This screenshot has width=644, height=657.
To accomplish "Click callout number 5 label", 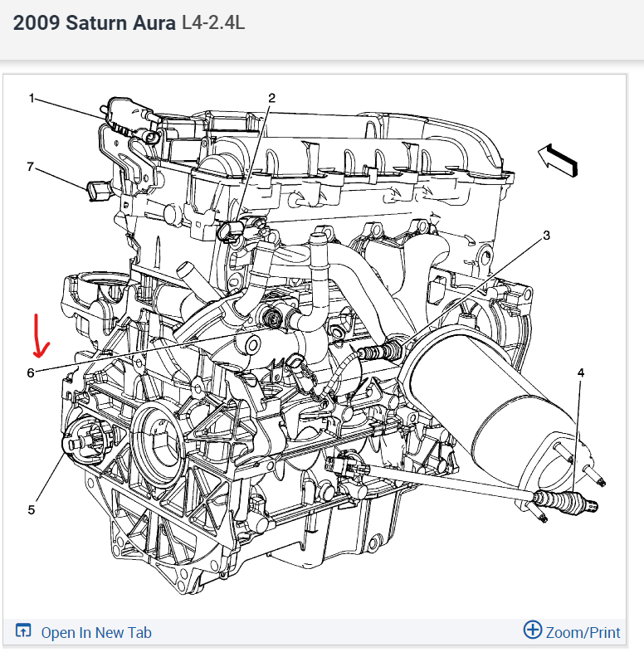I will coord(32,510).
